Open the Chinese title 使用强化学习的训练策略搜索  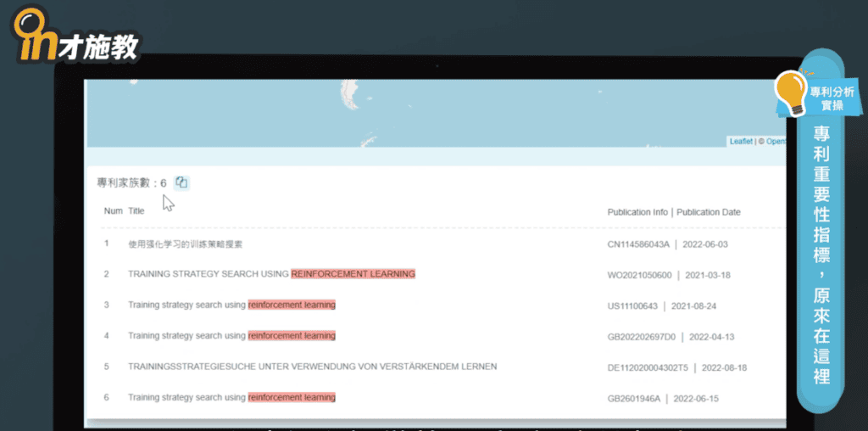(x=185, y=244)
